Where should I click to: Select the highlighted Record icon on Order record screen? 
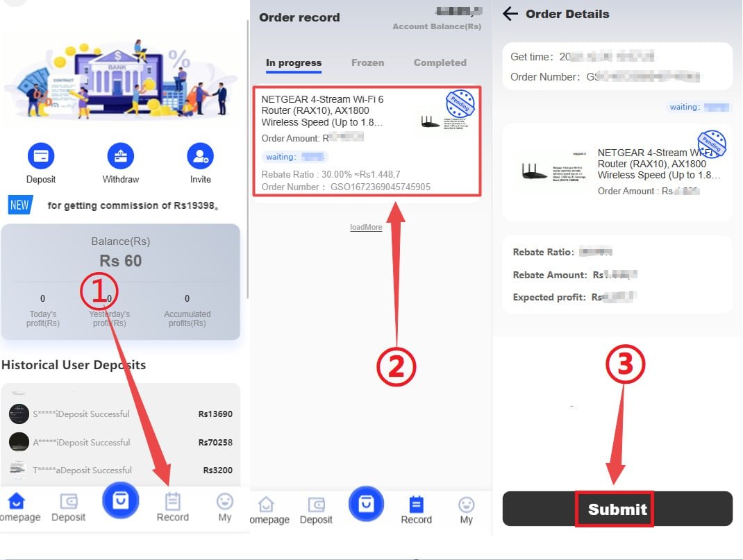[416, 504]
